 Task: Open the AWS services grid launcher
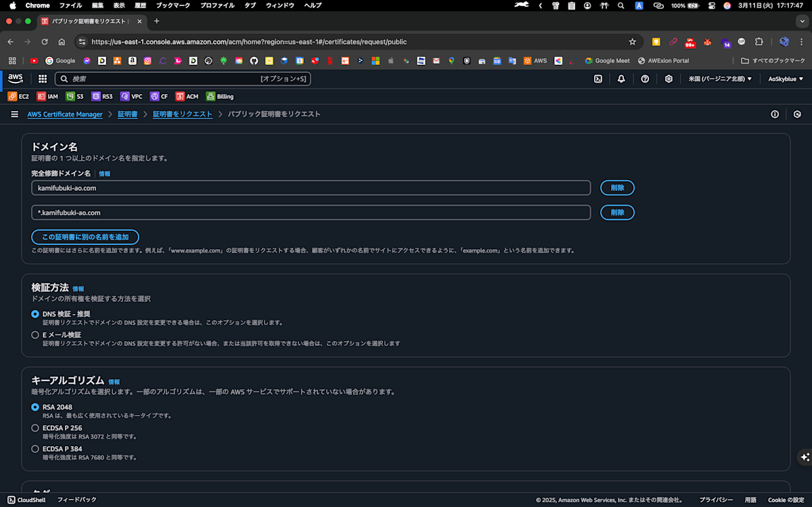[x=41, y=79]
